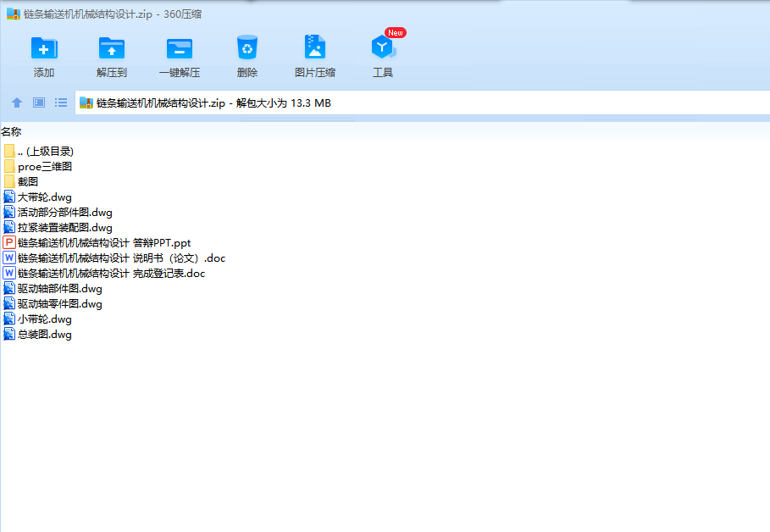Click the Word icon of 完成登记表.doc
Screen dimensions: 770x532
point(8,273)
